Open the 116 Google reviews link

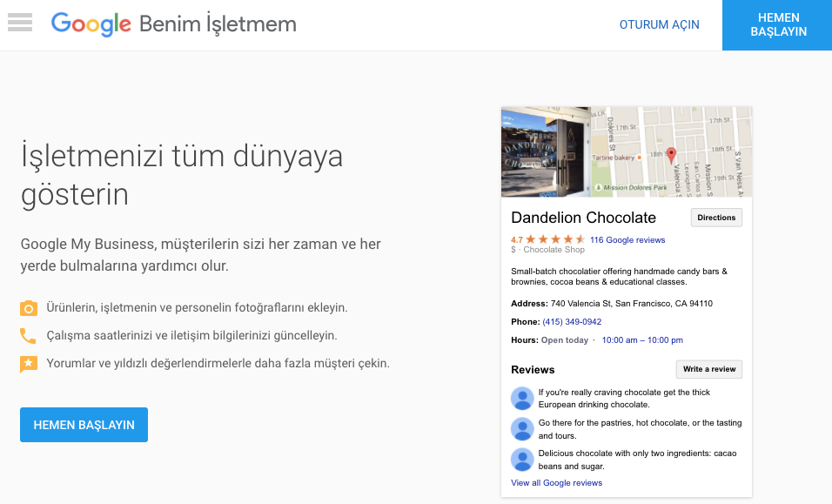click(627, 239)
